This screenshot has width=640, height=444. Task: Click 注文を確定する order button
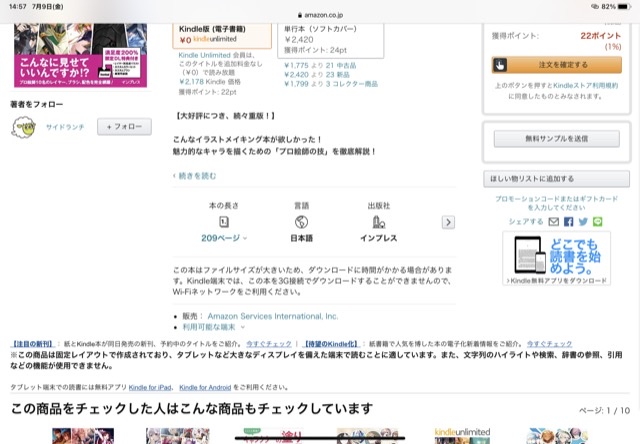557,65
